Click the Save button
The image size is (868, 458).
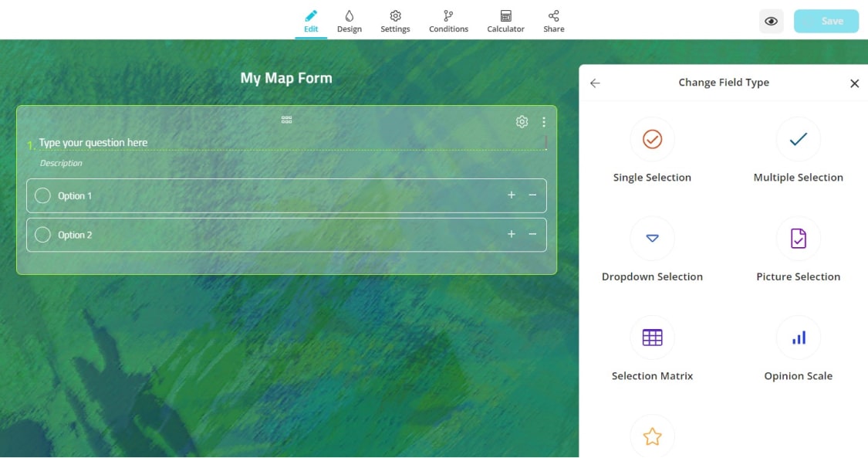(x=826, y=21)
